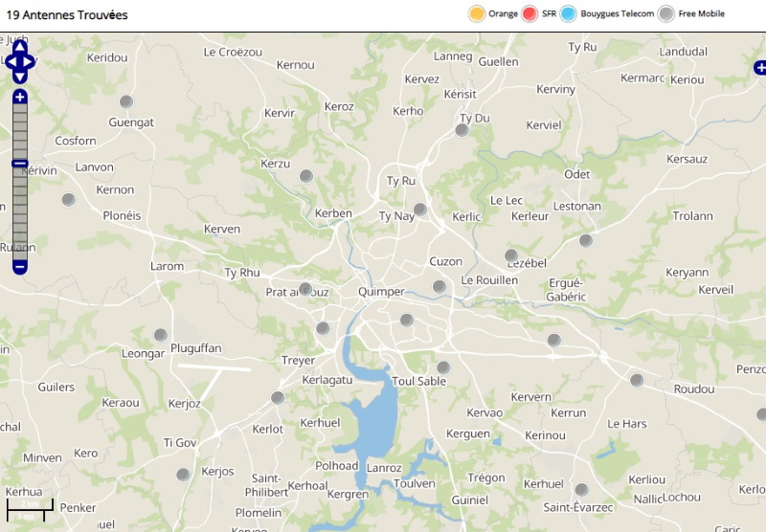
Task: Click the Quimper city label
Action: (x=381, y=292)
